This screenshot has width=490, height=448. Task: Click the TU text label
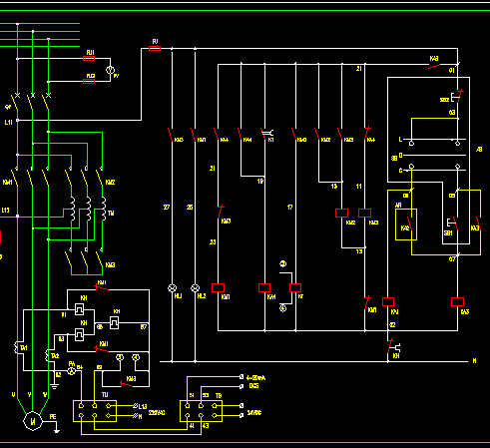[x=105, y=395]
